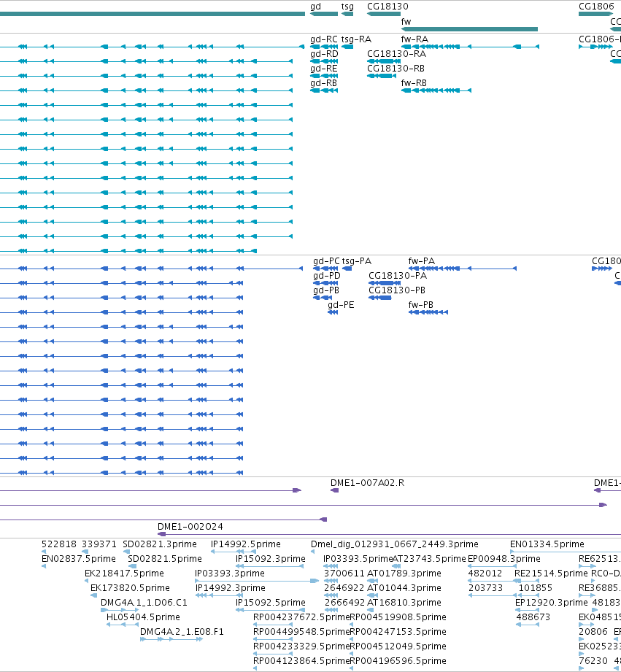Click the IP15092.5prime EST label

271,603
